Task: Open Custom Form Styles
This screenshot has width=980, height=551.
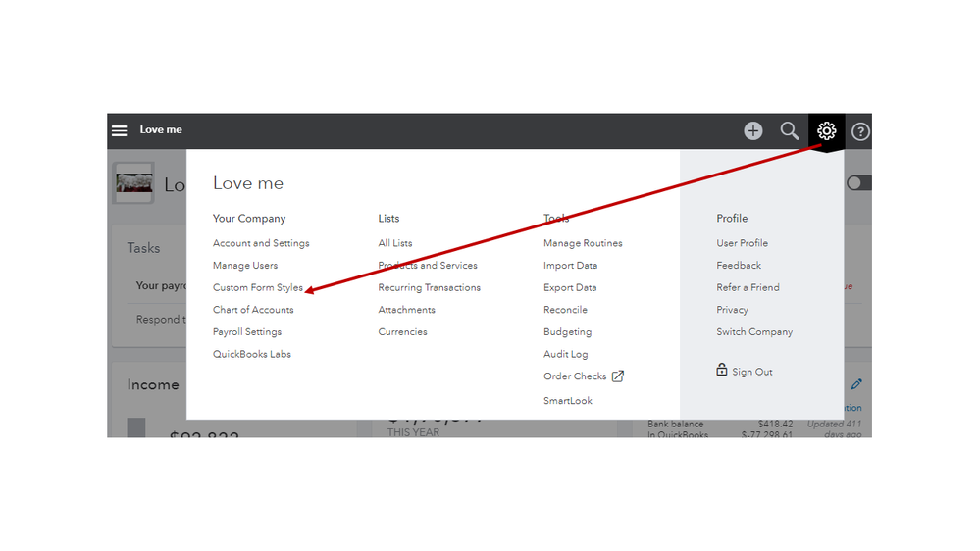Action: pyautogui.click(x=257, y=287)
